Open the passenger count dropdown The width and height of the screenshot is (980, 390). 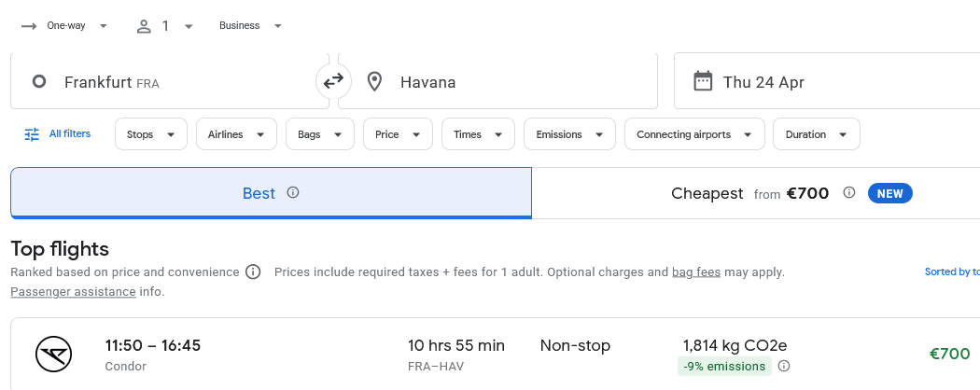pos(164,26)
